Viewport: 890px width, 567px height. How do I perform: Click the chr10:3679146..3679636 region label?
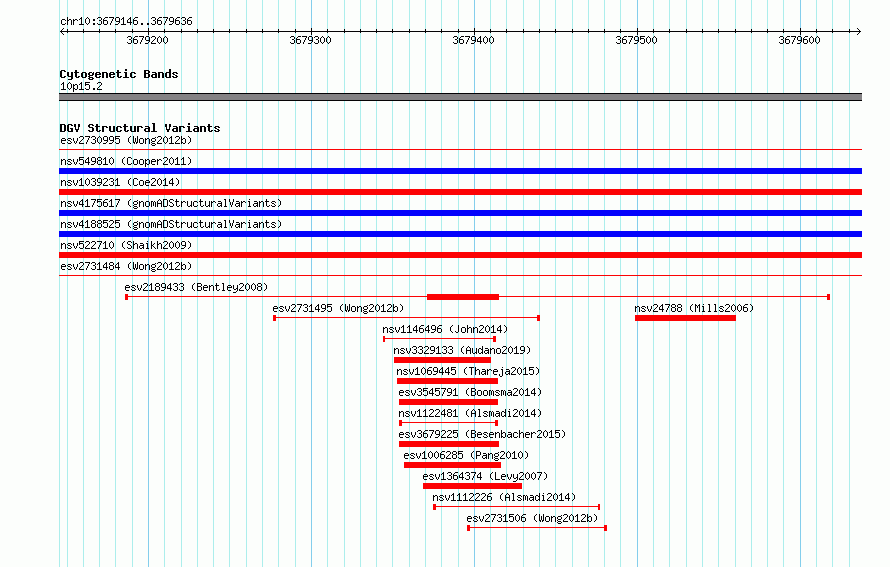[126, 21]
